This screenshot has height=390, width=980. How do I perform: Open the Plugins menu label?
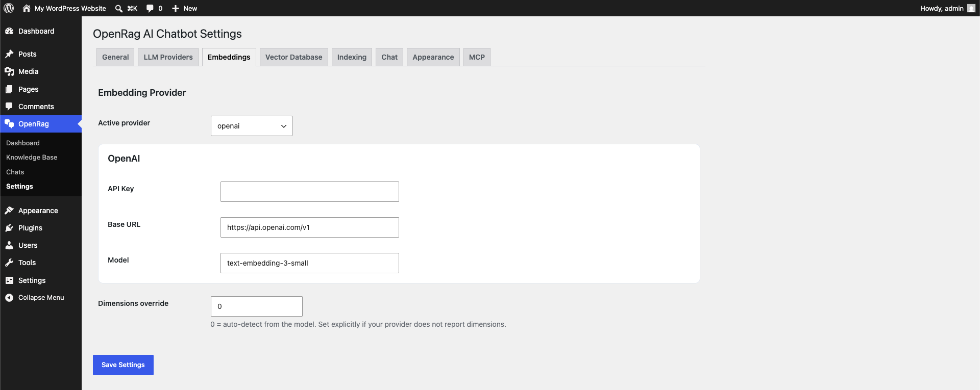[x=30, y=228]
